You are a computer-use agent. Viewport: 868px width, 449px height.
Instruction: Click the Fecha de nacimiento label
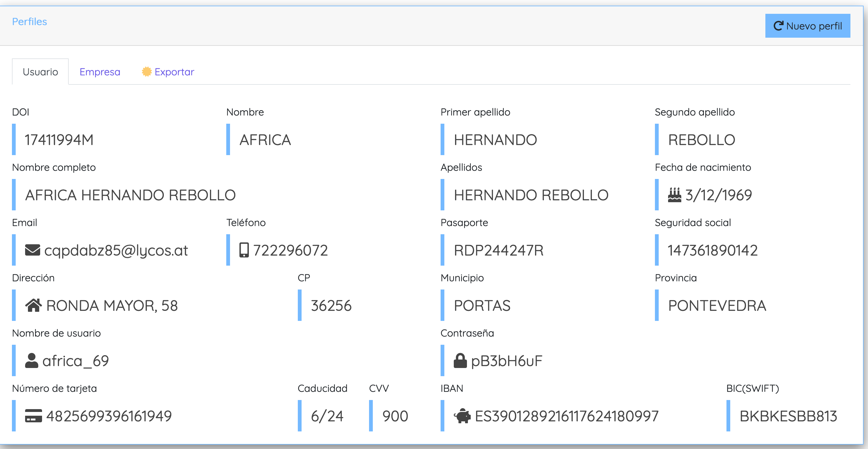coord(703,167)
